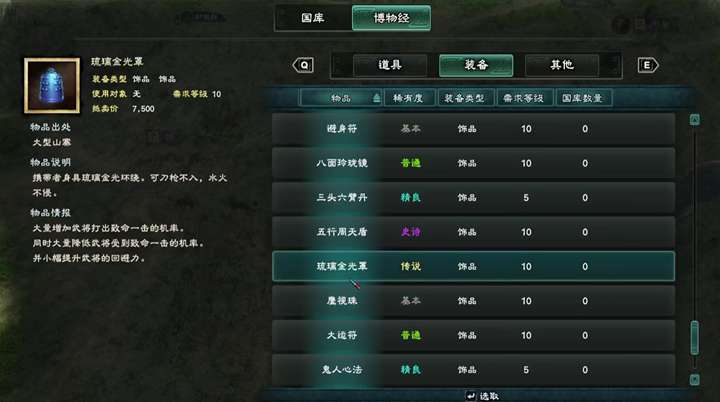Click the scrollbar down arrow icon

(694, 379)
